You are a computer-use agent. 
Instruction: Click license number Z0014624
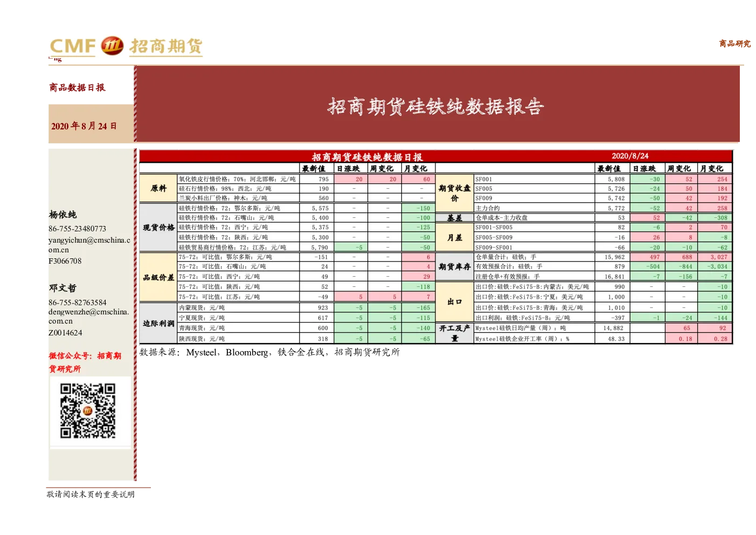coord(65,333)
